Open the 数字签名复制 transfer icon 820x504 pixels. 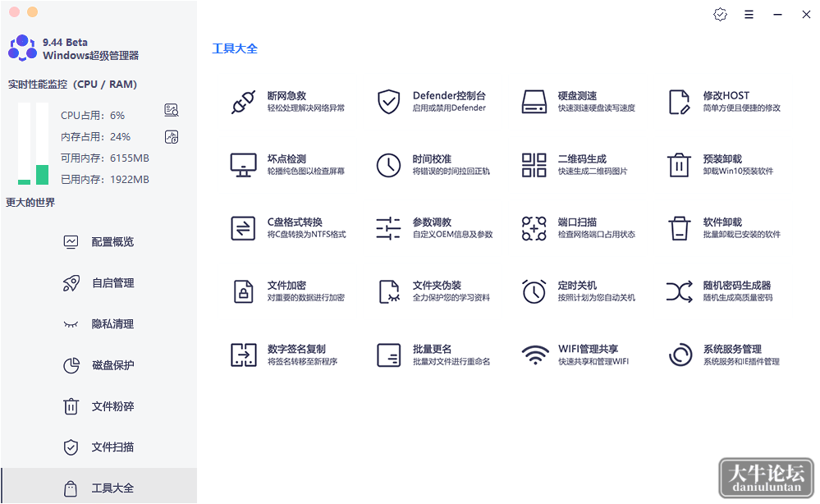(x=244, y=355)
